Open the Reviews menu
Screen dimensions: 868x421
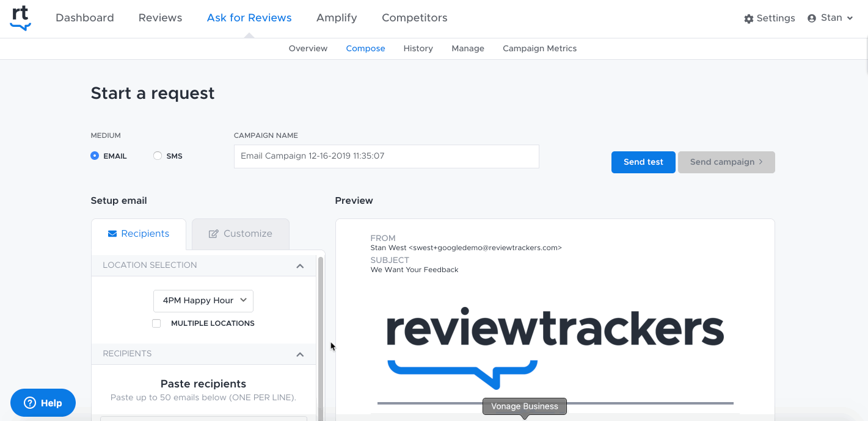point(161,18)
